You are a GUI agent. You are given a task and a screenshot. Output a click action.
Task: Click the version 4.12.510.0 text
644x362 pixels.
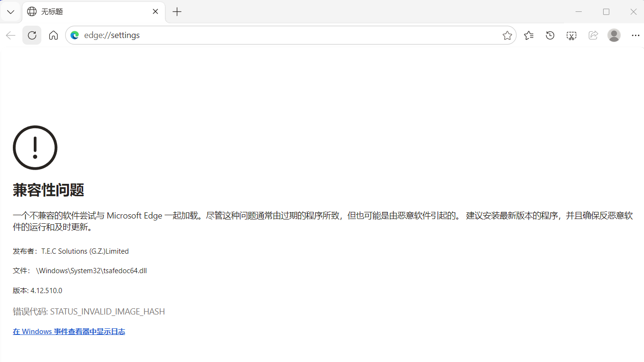[47, 291]
